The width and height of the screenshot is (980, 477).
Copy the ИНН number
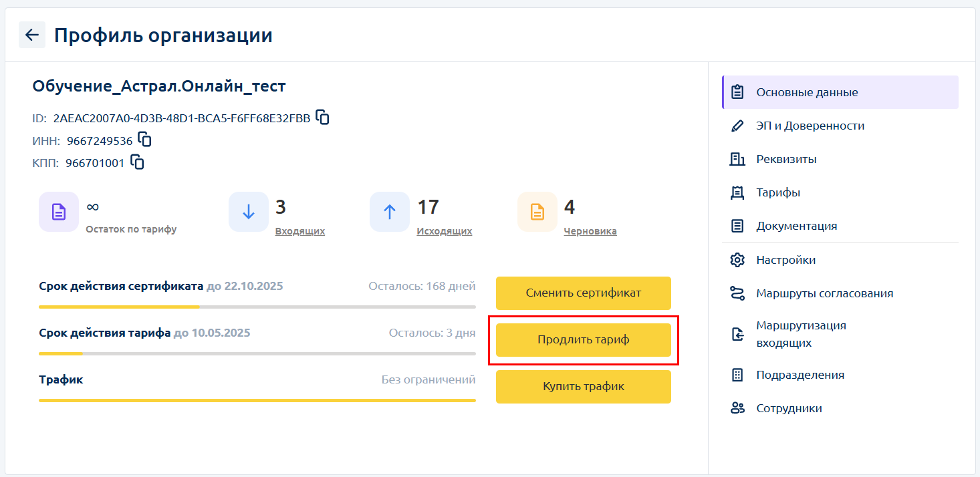(x=144, y=140)
